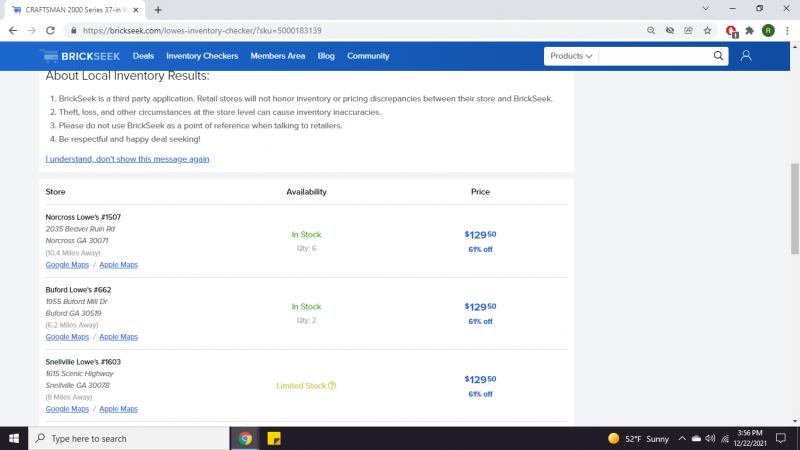
Task: Open Chrome three-dot menu
Action: [x=787, y=31]
